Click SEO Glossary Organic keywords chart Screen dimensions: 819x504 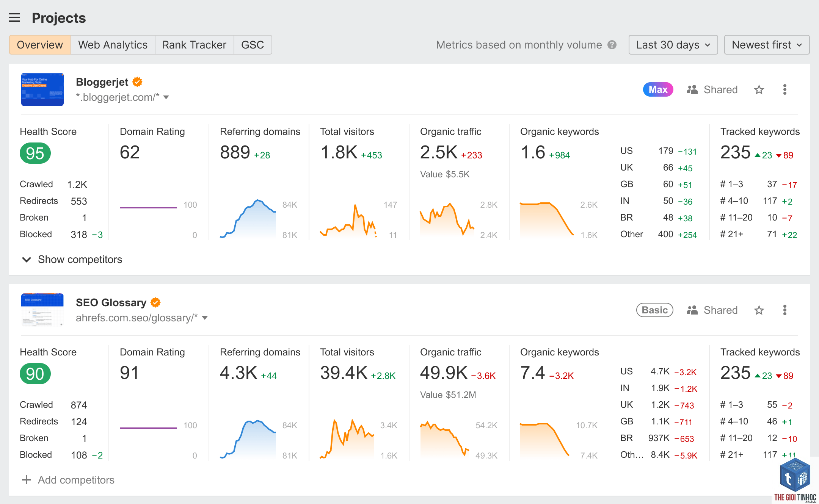545,440
